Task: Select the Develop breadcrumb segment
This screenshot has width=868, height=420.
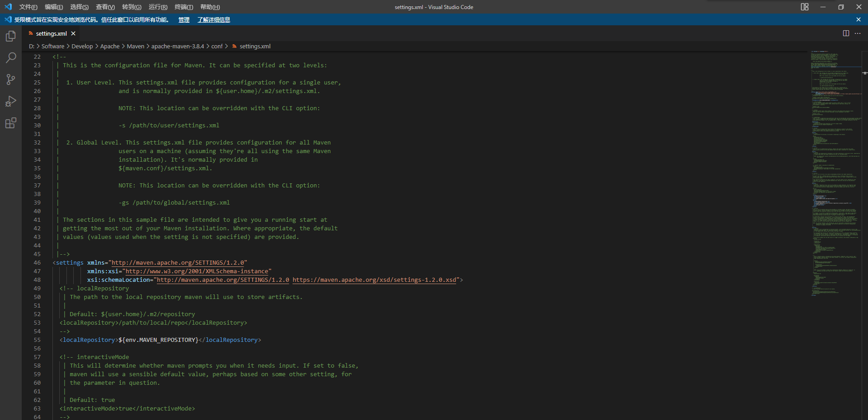Action: [82, 46]
